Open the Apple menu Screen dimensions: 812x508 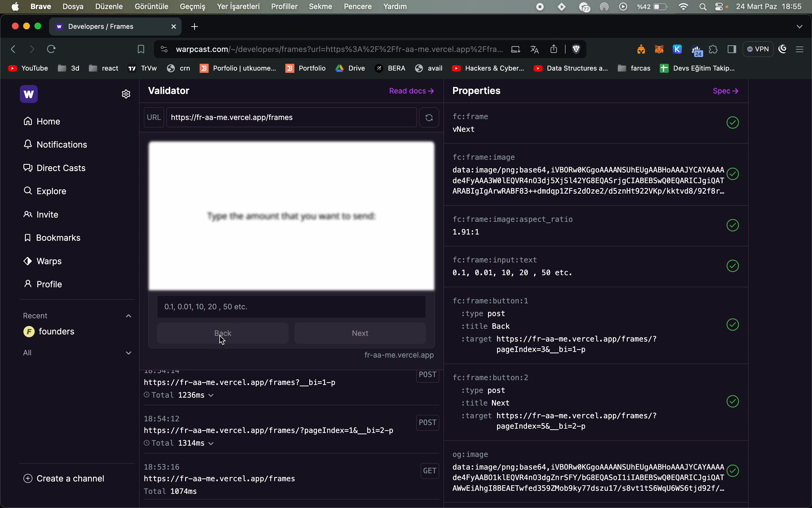pyautogui.click(x=15, y=7)
